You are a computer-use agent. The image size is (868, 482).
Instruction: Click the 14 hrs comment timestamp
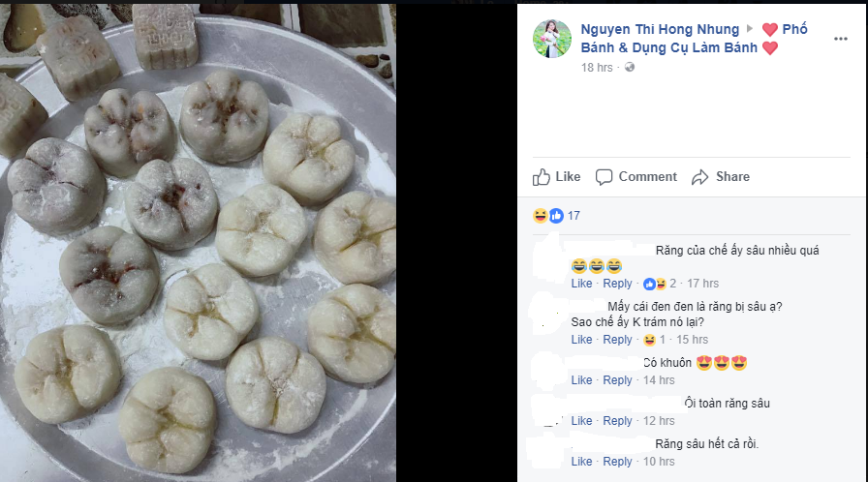[659, 380]
